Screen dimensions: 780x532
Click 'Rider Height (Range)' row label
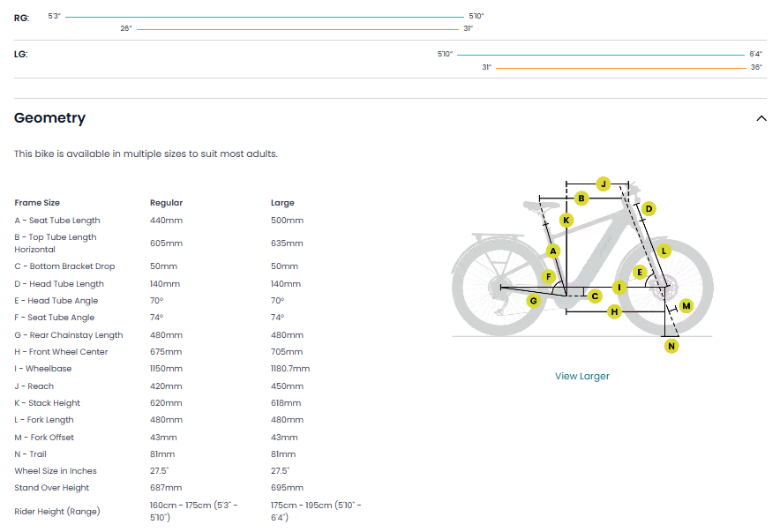tap(57, 512)
